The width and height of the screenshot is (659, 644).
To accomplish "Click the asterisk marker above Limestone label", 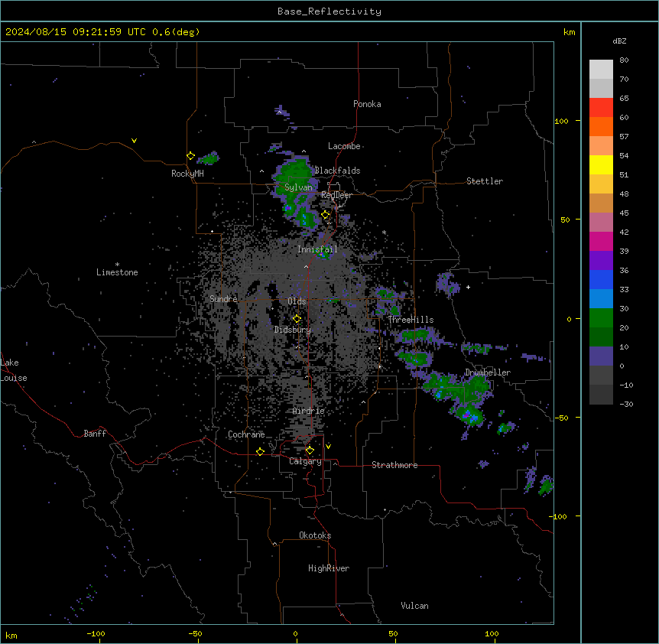I will point(117,265).
